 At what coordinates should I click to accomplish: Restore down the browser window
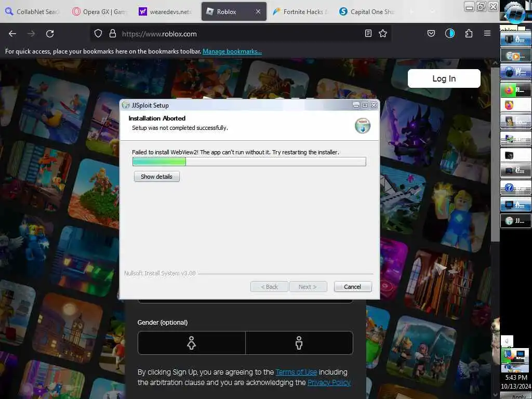click(481, 6)
